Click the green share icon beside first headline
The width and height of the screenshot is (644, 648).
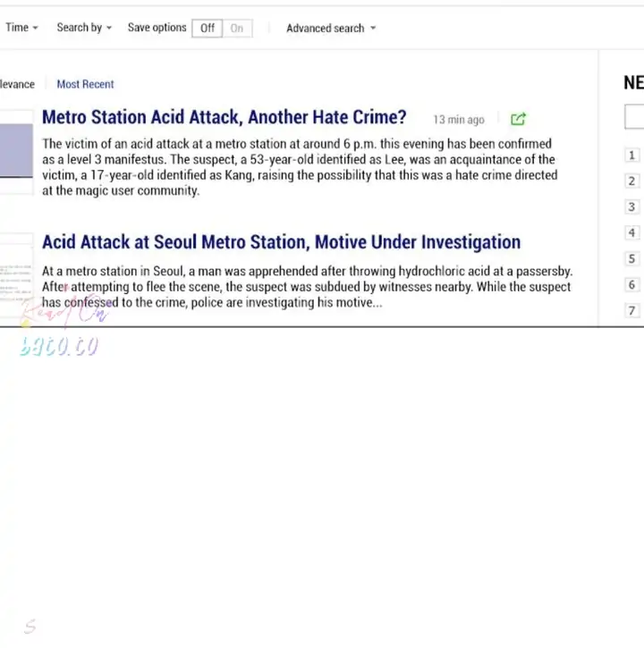pos(518,119)
